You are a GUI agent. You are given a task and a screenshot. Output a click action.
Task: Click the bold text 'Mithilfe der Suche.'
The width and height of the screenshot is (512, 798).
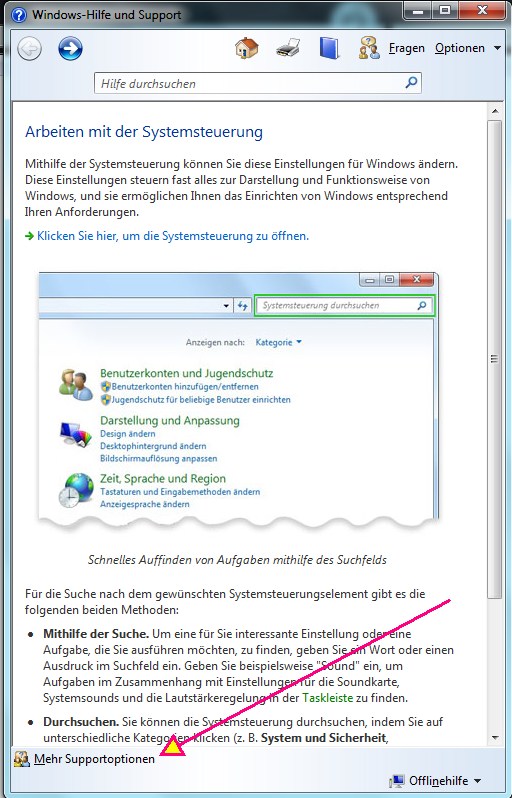click(x=96, y=634)
